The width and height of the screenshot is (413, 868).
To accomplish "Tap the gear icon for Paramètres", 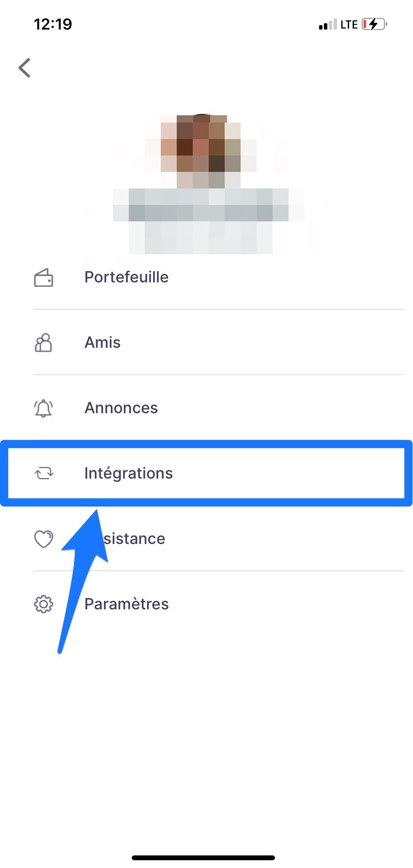I will pyautogui.click(x=44, y=604).
